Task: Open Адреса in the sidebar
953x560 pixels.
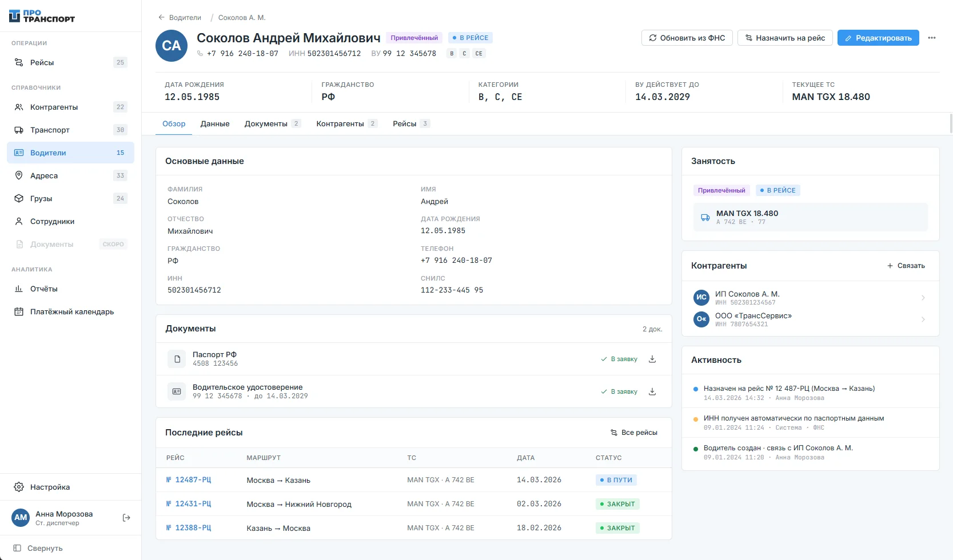Action: (x=71, y=175)
